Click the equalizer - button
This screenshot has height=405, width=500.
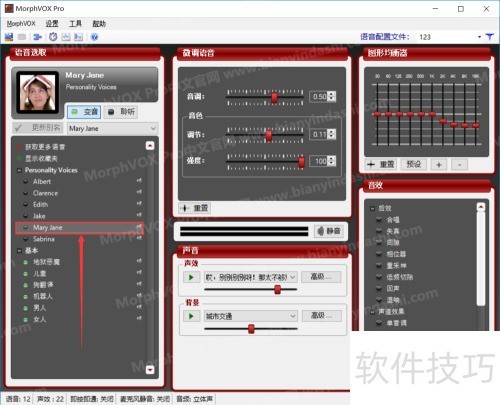459,164
